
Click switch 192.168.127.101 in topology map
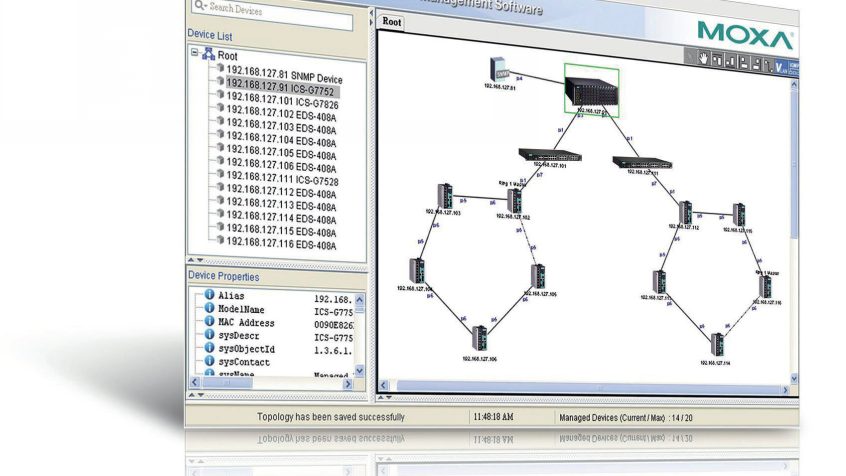pos(550,155)
